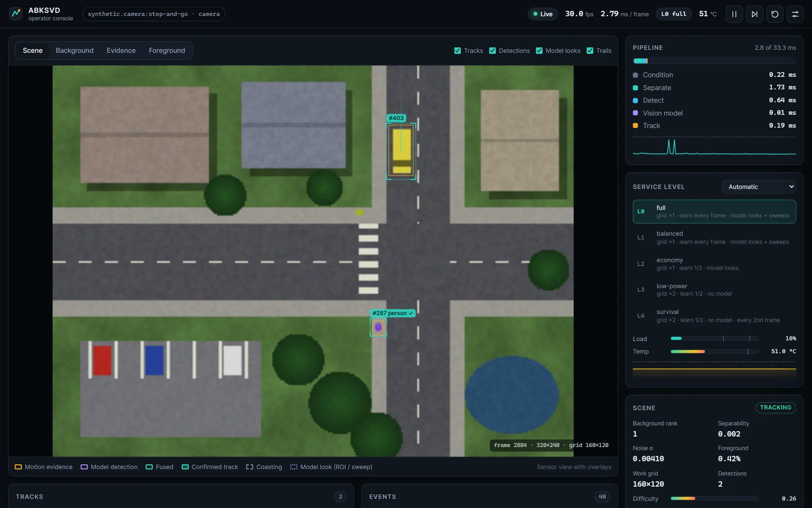
Task: Click the Model detection legend icon
Action: point(84,467)
